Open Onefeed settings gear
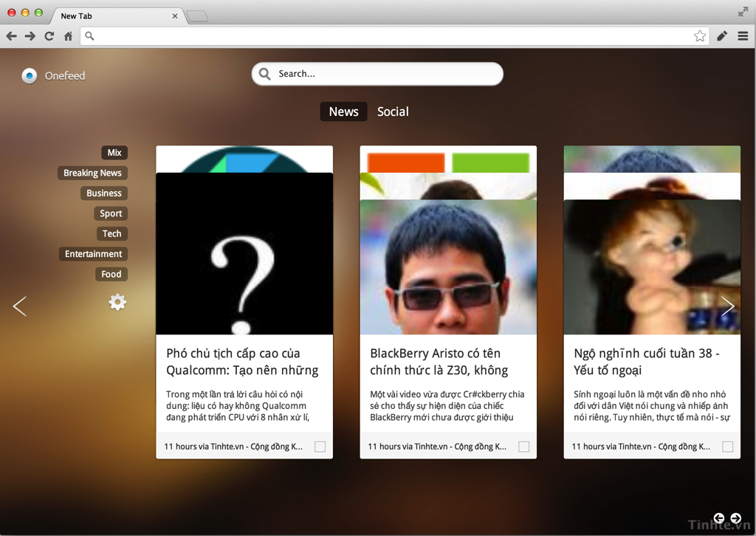The height and width of the screenshot is (536, 756). click(x=117, y=302)
